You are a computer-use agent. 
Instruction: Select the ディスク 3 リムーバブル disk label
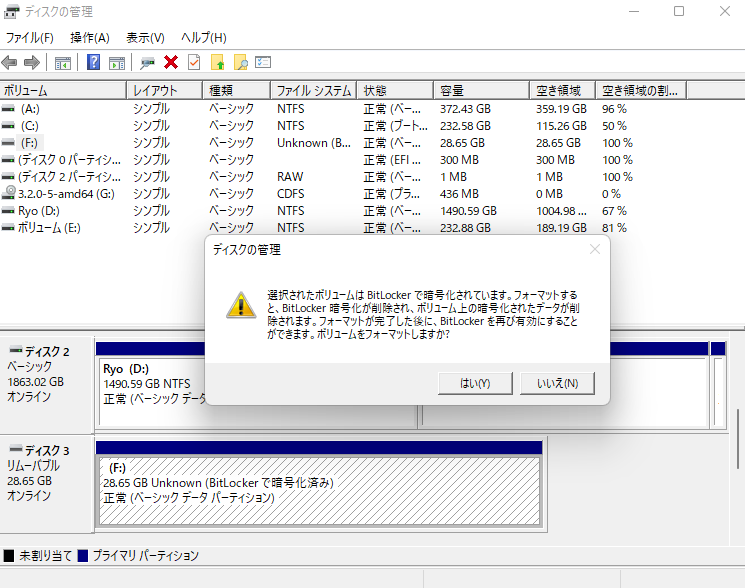tap(47, 484)
